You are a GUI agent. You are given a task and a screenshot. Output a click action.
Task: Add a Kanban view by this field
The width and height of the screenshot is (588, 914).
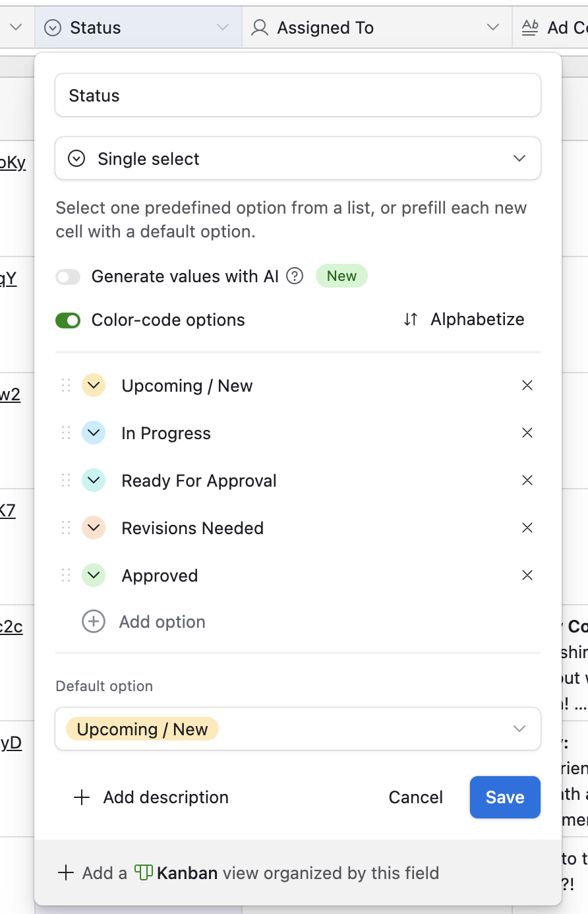(249, 873)
